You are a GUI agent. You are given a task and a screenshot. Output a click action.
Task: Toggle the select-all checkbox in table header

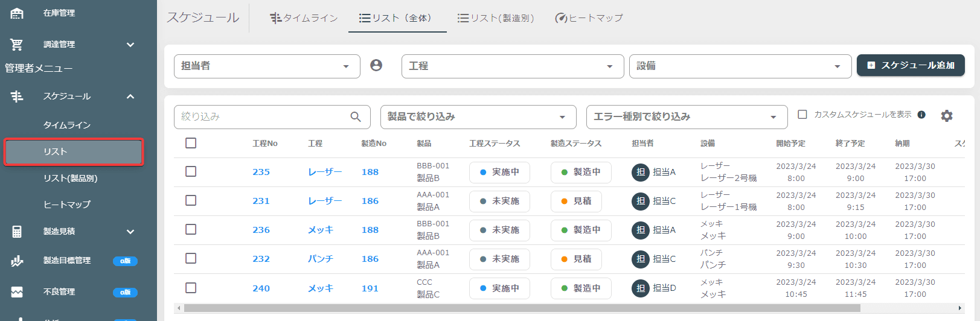pos(191,143)
